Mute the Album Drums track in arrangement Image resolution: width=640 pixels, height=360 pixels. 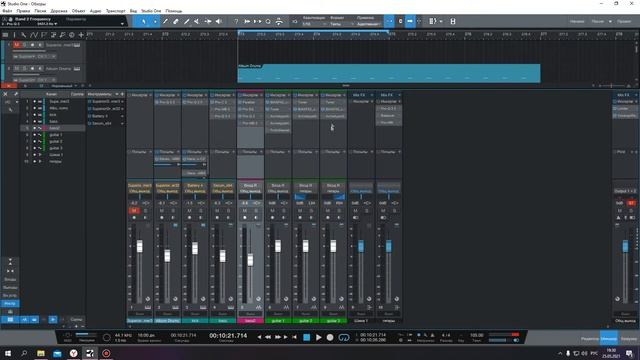(x=16, y=69)
